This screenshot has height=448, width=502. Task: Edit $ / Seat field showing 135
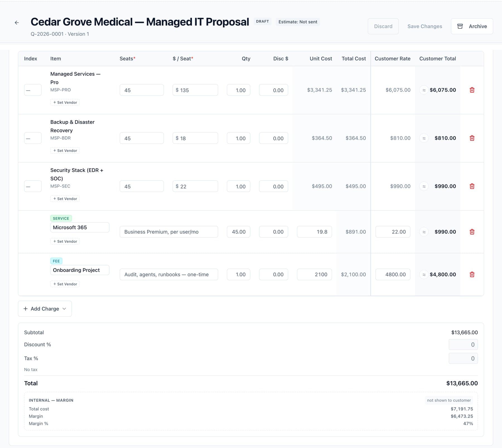[x=195, y=90]
